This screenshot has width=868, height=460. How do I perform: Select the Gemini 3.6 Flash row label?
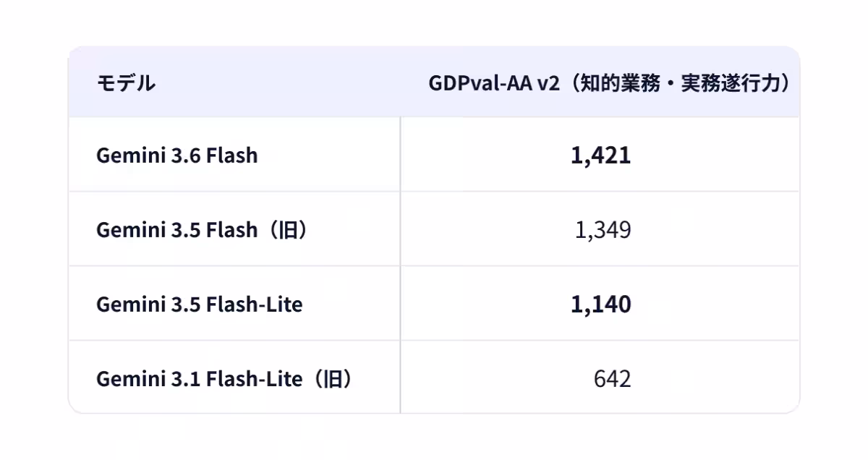(176, 155)
